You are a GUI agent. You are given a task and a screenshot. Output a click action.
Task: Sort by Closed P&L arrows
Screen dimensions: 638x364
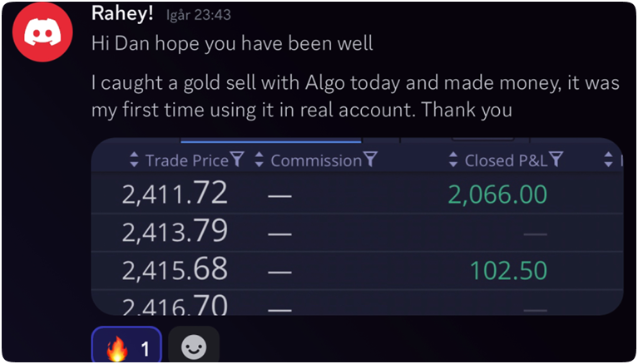tap(453, 160)
